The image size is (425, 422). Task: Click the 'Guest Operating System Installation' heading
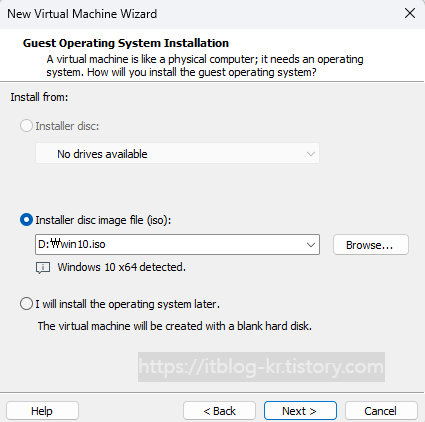[126, 43]
